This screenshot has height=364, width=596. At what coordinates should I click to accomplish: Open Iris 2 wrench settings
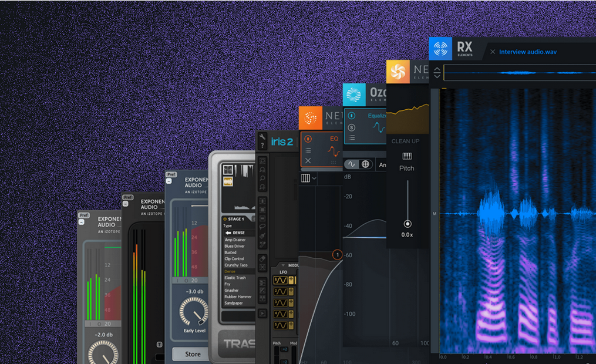[262, 137]
